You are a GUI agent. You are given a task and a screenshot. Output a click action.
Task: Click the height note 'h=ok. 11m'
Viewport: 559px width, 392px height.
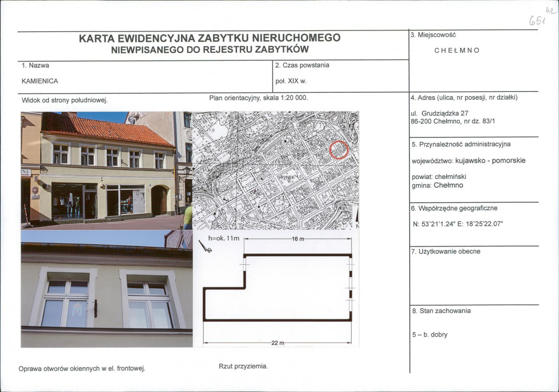point(223,238)
